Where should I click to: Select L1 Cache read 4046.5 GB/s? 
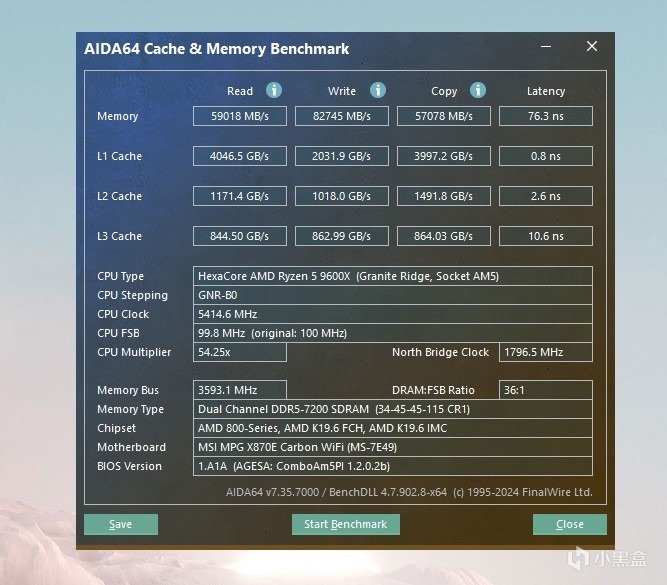click(240, 156)
